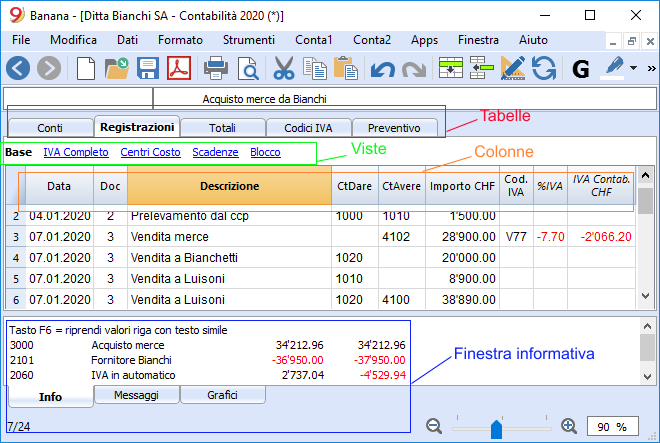660x443 pixels.
Task: Cut selection with the scissors icon
Action: pyautogui.click(x=284, y=68)
